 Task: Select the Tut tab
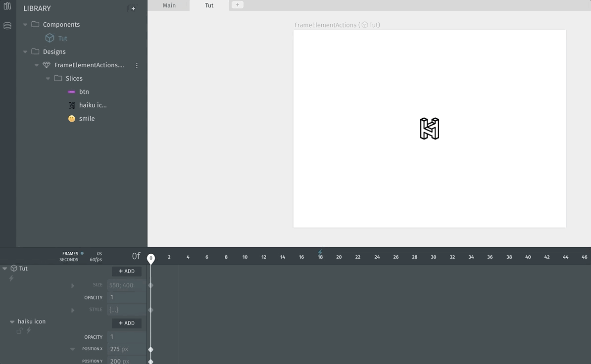209,5
